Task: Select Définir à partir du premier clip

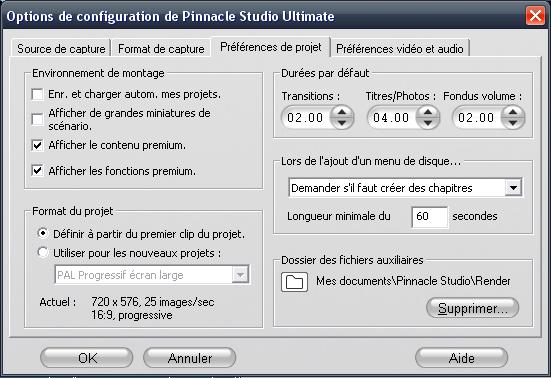Action: [43, 233]
